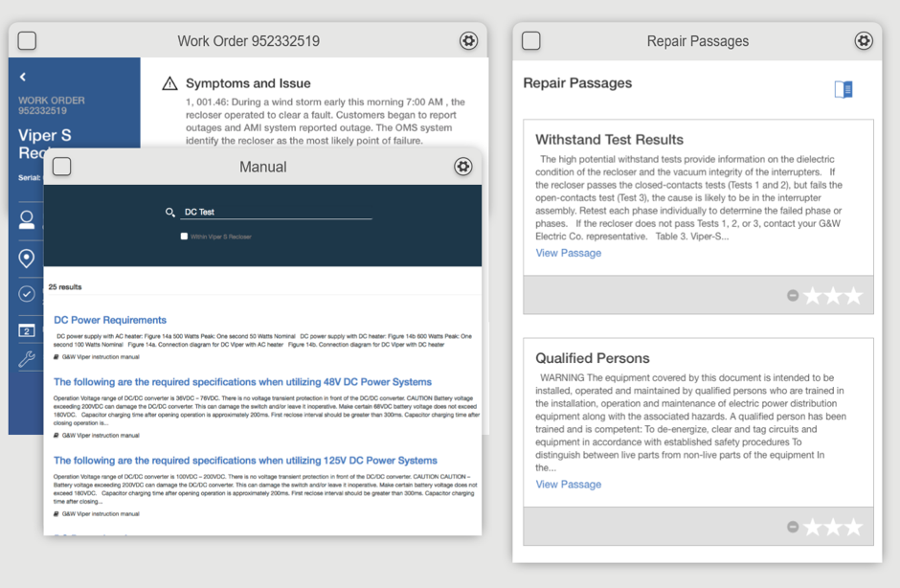Open settings gear for Work Order panel

468,41
